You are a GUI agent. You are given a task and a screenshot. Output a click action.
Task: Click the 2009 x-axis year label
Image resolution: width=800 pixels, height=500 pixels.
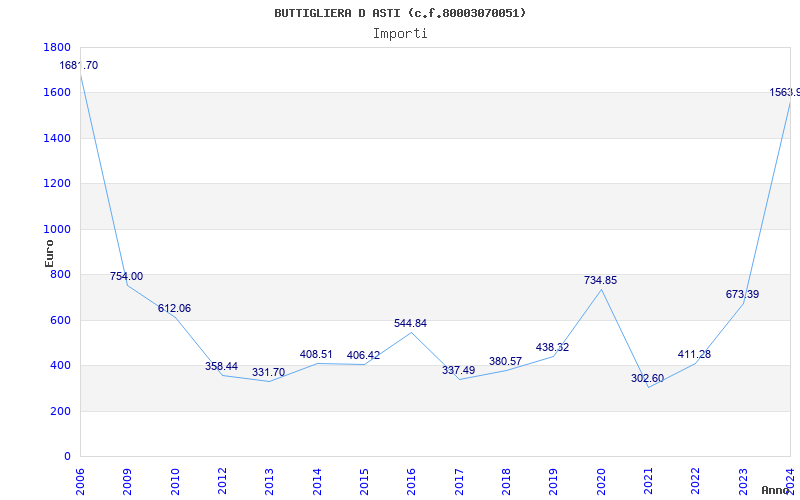(x=128, y=482)
